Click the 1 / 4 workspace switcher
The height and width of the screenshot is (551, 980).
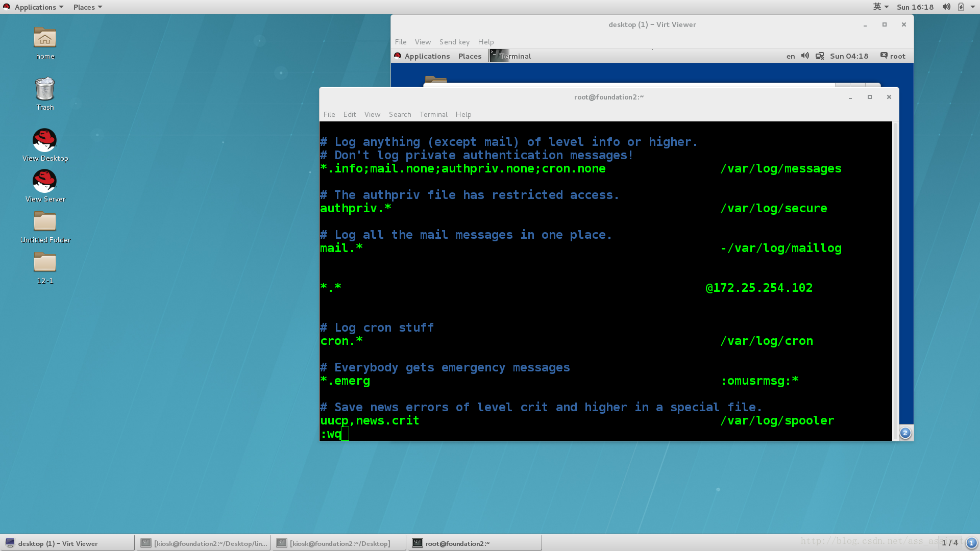click(949, 543)
